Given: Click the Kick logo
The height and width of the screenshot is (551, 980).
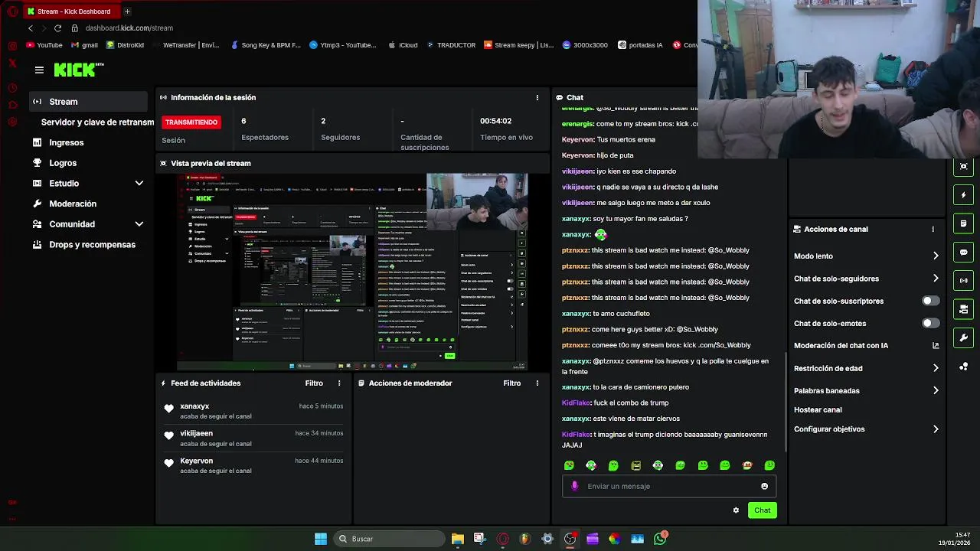Looking at the screenshot, I should click(x=78, y=70).
